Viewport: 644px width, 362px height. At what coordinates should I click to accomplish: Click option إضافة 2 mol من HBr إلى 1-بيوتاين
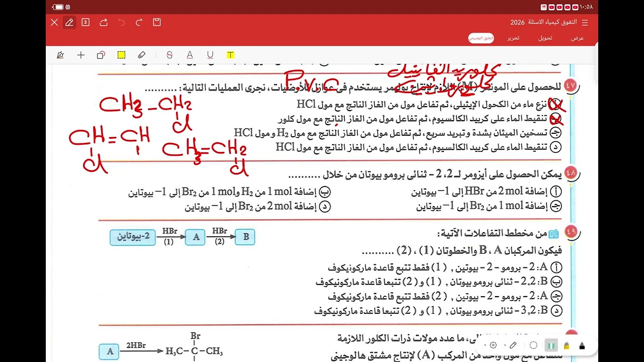pyautogui.click(x=487, y=192)
